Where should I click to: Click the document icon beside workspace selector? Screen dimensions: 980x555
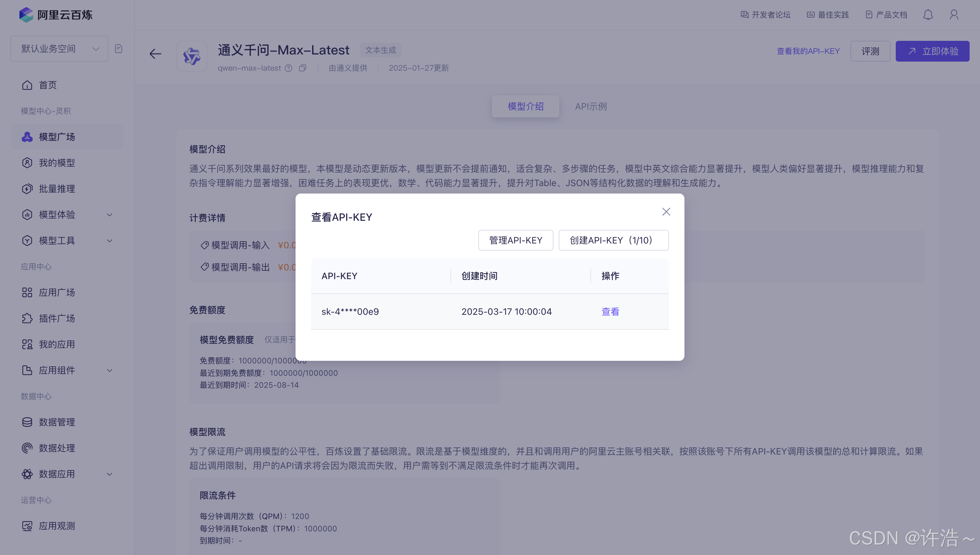click(x=119, y=49)
